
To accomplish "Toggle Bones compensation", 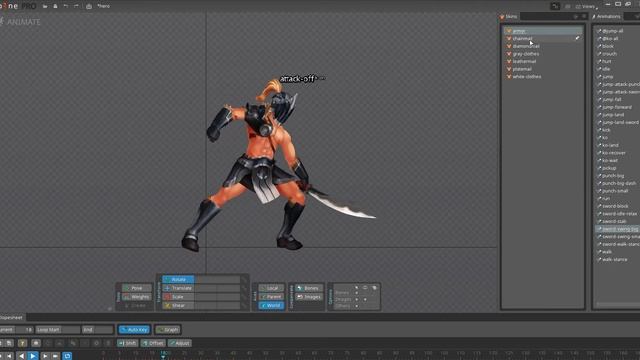I will [x=309, y=288].
